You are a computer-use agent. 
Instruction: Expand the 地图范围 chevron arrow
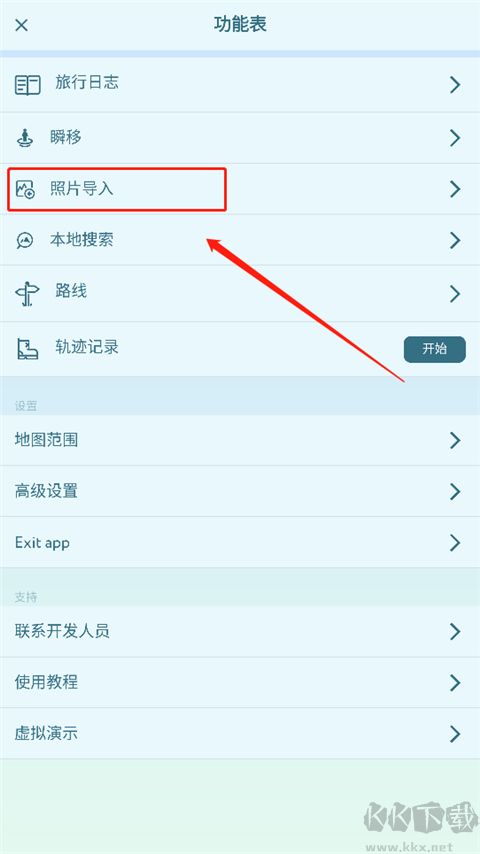[x=455, y=440]
